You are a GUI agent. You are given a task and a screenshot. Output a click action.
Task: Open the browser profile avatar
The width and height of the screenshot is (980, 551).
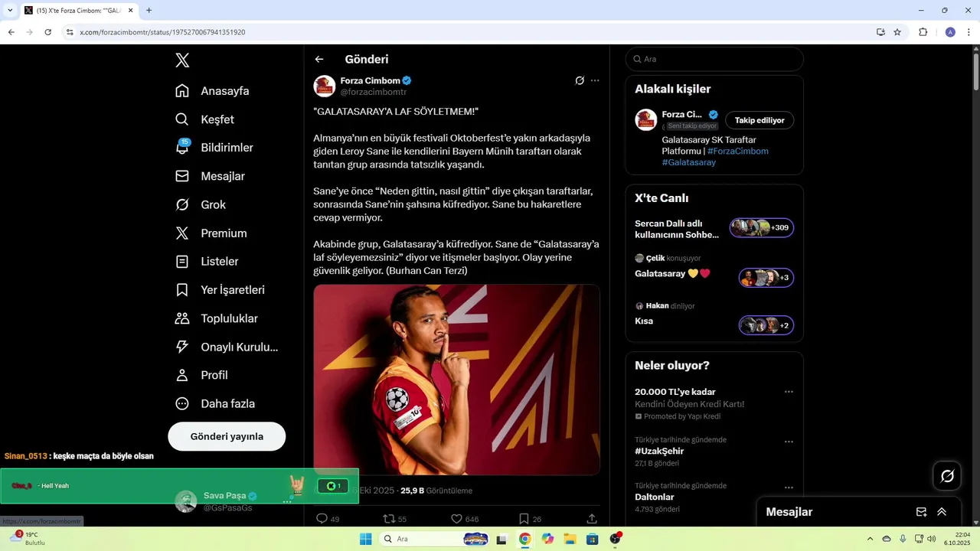pos(950,32)
